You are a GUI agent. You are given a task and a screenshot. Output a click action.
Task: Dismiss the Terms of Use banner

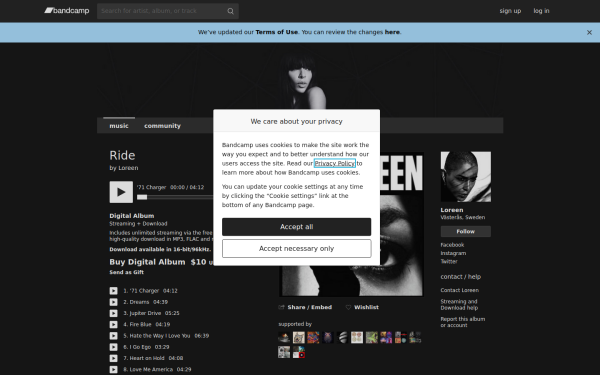click(589, 33)
